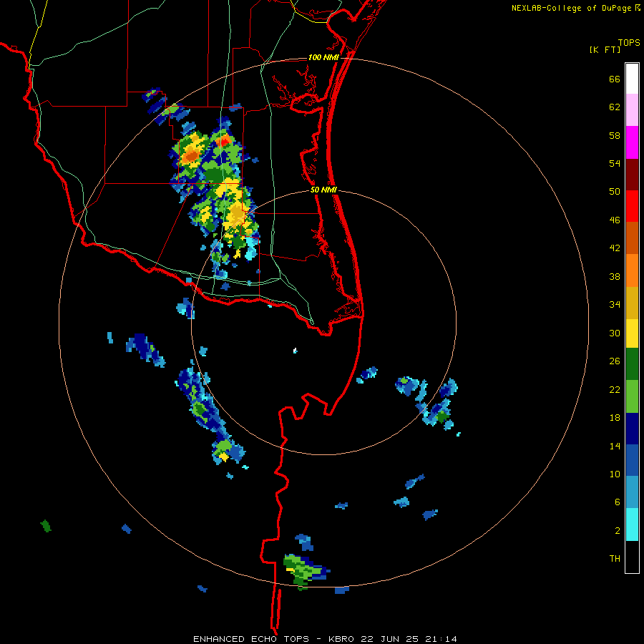644x644 pixels.
Task: Click the 100 NMI range ring label
Action: pos(323,57)
